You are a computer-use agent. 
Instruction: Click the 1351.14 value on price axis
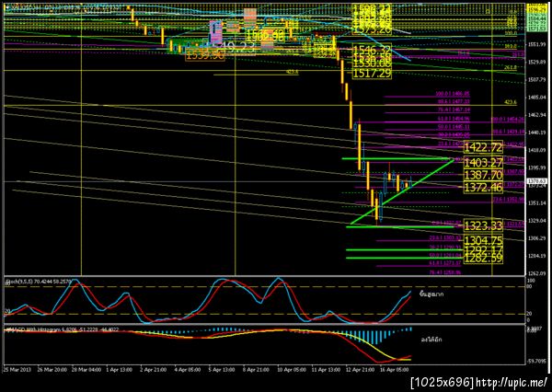(537, 203)
